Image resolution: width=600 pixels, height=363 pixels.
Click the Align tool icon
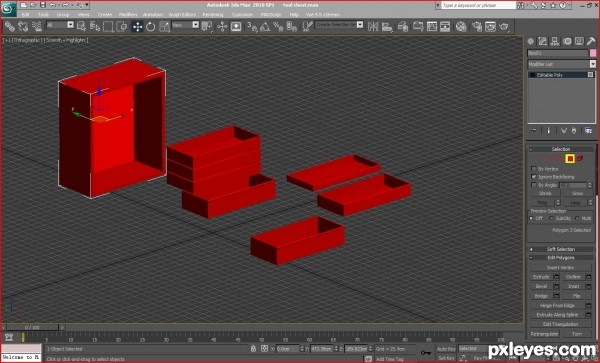(387, 26)
